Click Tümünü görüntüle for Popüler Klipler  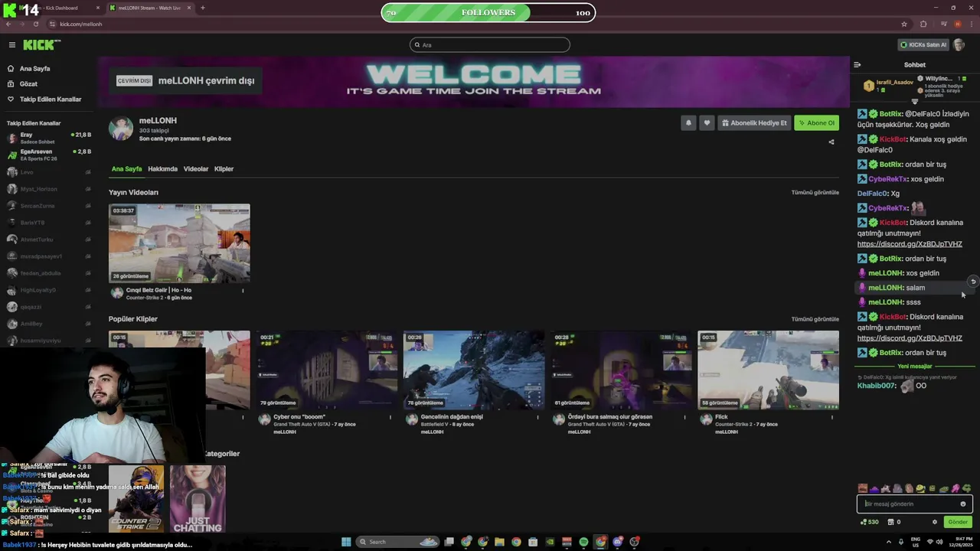click(815, 319)
